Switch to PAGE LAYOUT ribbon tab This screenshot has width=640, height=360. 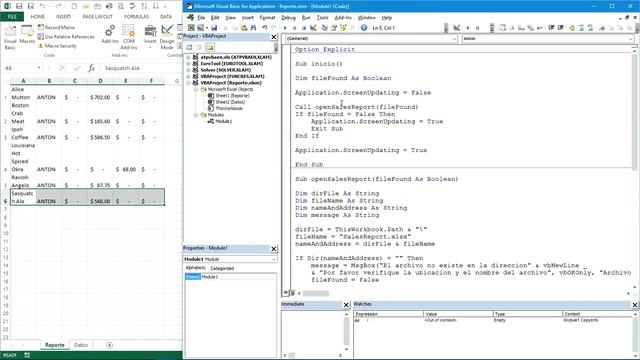point(97,17)
